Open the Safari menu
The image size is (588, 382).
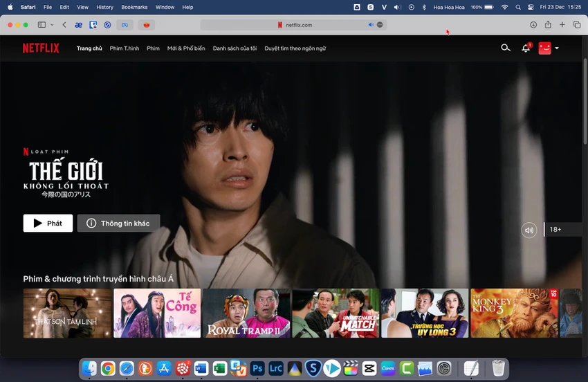(x=28, y=7)
